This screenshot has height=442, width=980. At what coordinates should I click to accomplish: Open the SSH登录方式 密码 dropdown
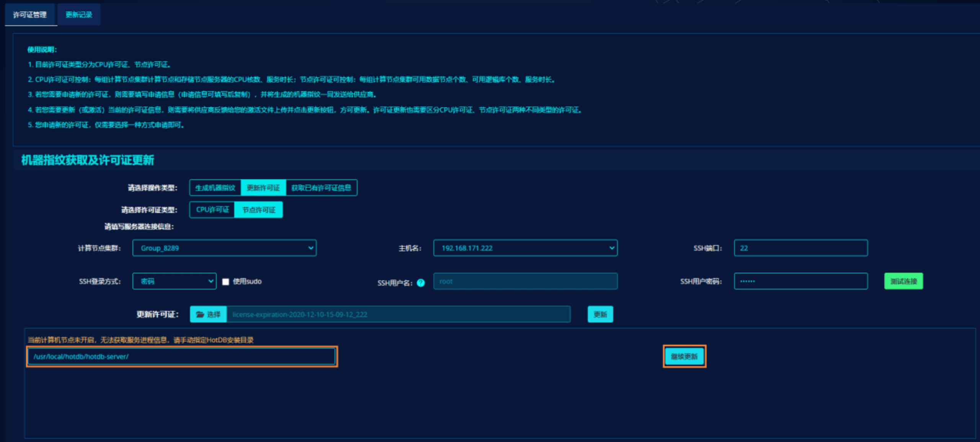(x=174, y=281)
